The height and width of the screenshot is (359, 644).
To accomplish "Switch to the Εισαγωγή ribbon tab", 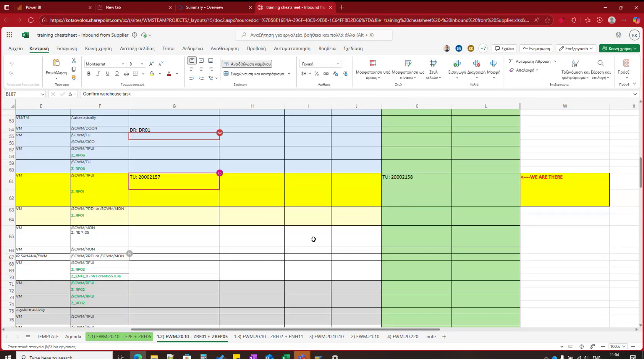I will coord(66,49).
